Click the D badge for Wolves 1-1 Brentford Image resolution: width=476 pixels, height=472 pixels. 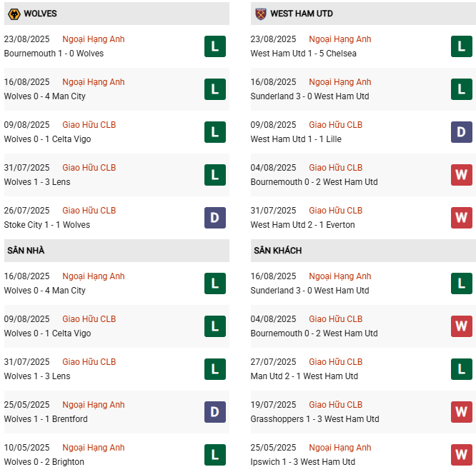click(214, 412)
